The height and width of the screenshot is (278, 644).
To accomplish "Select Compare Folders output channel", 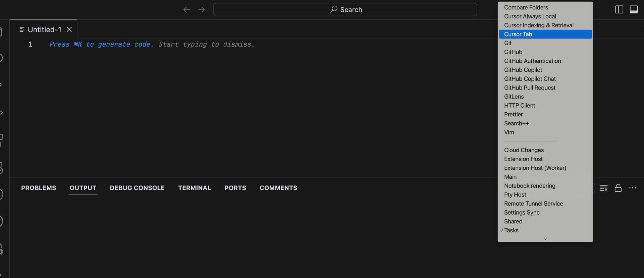I will (545, 7).
